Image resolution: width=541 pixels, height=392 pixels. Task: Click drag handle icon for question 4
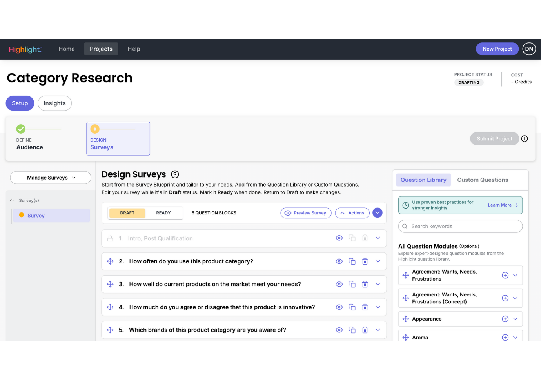(x=110, y=307)
